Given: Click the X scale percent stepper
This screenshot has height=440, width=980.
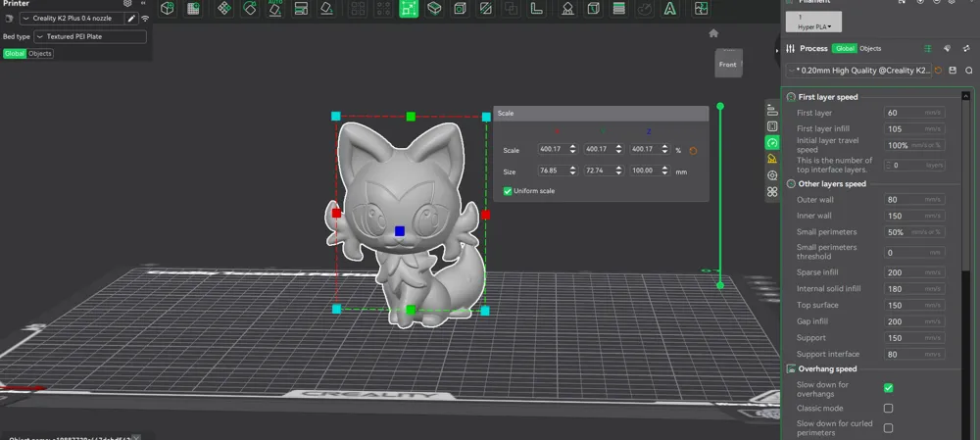Looking at the screenshot, I should point(572,149).
